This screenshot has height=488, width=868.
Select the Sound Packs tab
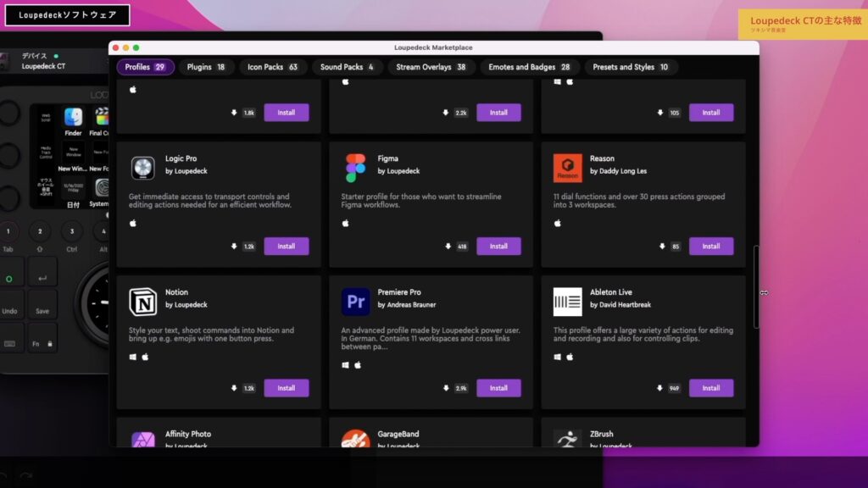click(x=347, y=67)
